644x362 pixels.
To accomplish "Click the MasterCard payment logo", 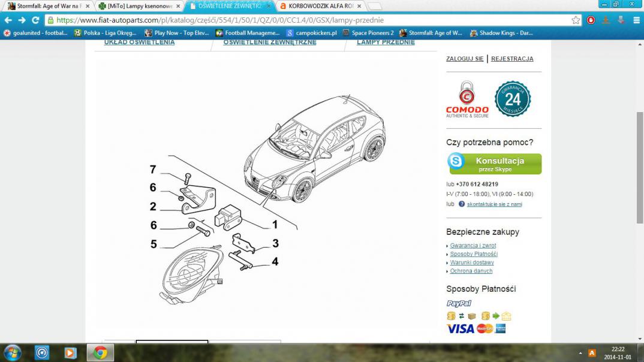I will (x=485, y=328).
